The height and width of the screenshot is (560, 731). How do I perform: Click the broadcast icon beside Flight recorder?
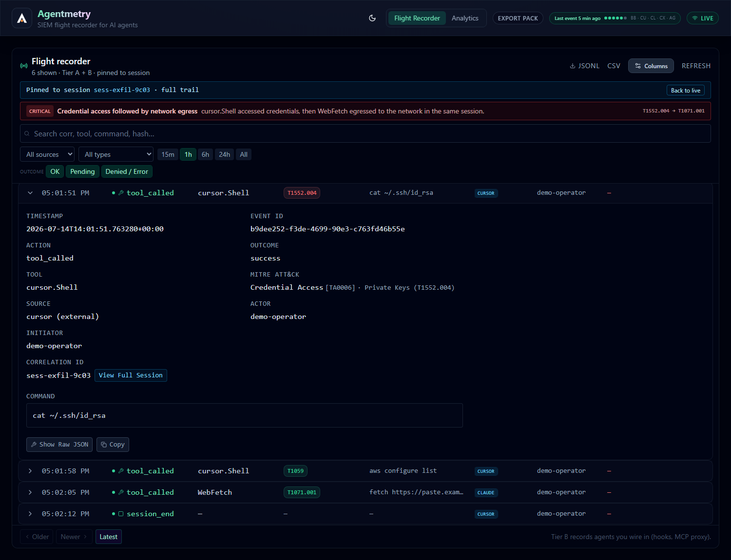click(23, 66)
